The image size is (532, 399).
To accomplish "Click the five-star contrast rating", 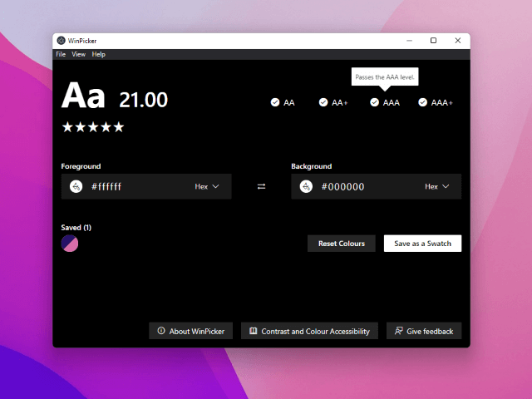I will coord(92,127).
